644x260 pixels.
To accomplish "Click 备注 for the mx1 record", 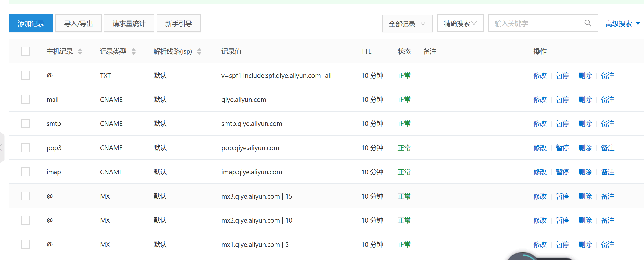I will point(608,244).
